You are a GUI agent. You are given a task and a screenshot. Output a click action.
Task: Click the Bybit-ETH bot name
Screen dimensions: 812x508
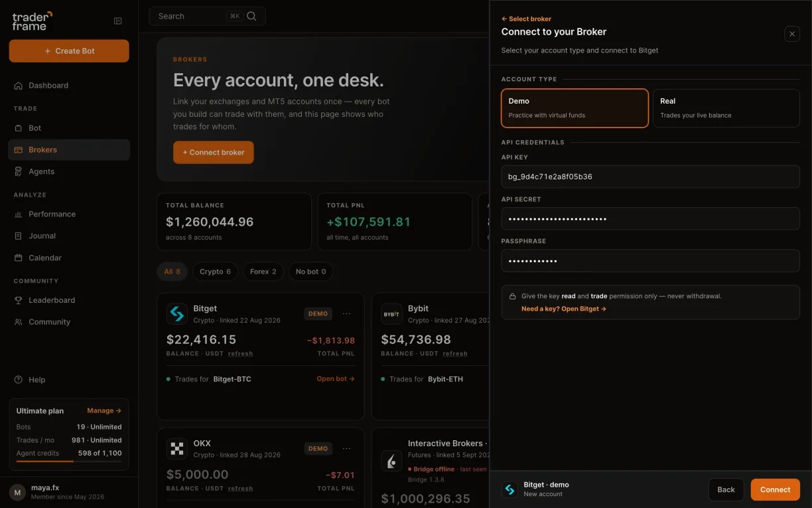(446, 379)
